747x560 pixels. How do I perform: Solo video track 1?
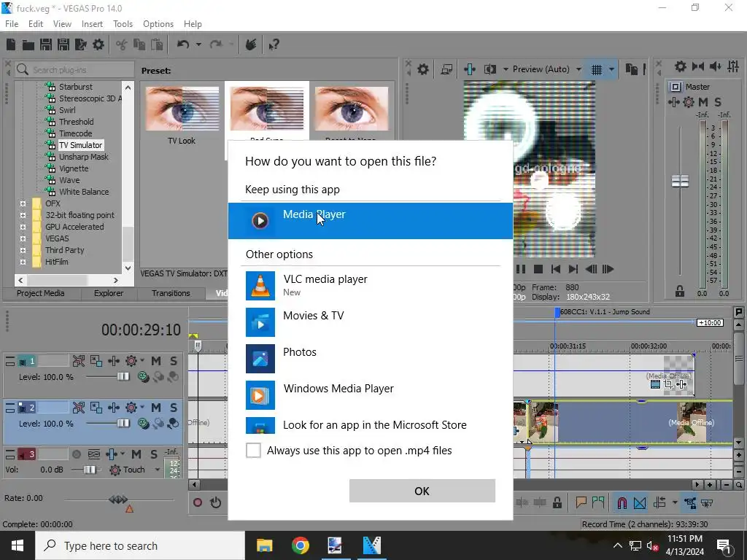(x=174, y=361)
